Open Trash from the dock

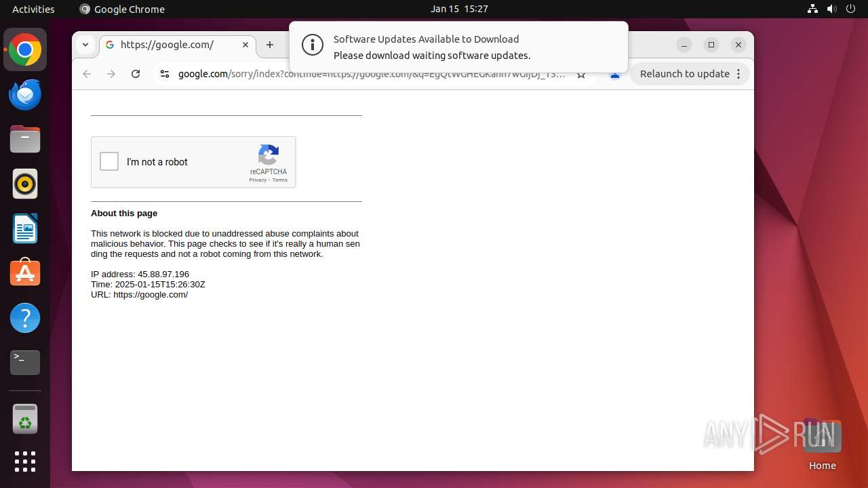(25, 419)
